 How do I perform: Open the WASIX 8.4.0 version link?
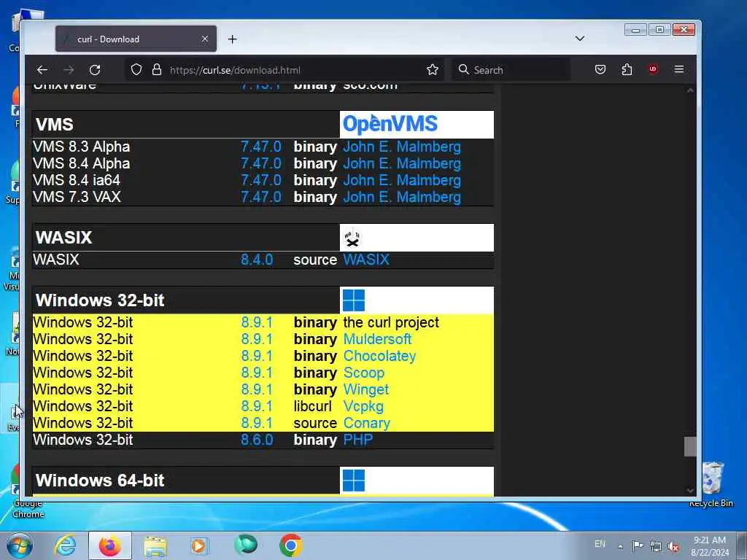[x=257, y=260]
